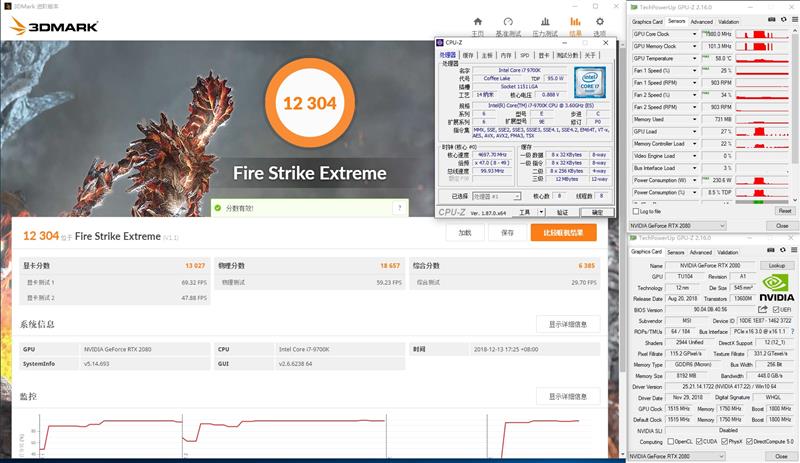Click the GPU Core Clock history graph
The height and width of the screenshot is (463, 800).
762,34
